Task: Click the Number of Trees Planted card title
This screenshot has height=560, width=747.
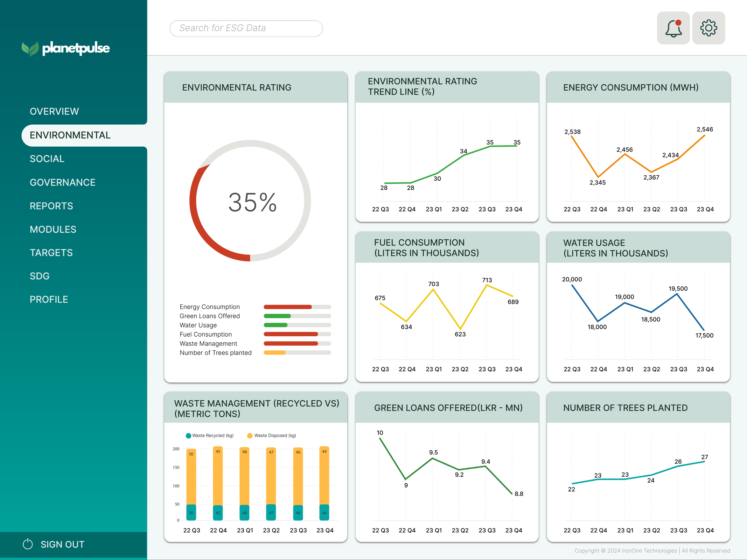Action: [625, 408]
